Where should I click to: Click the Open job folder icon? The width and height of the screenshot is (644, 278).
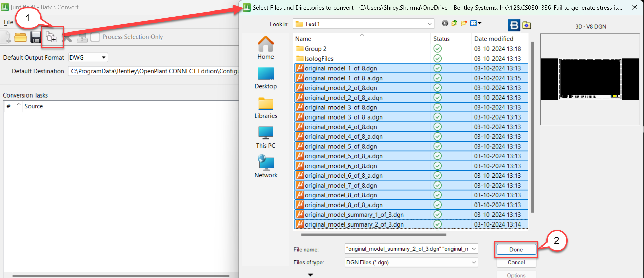21,37
